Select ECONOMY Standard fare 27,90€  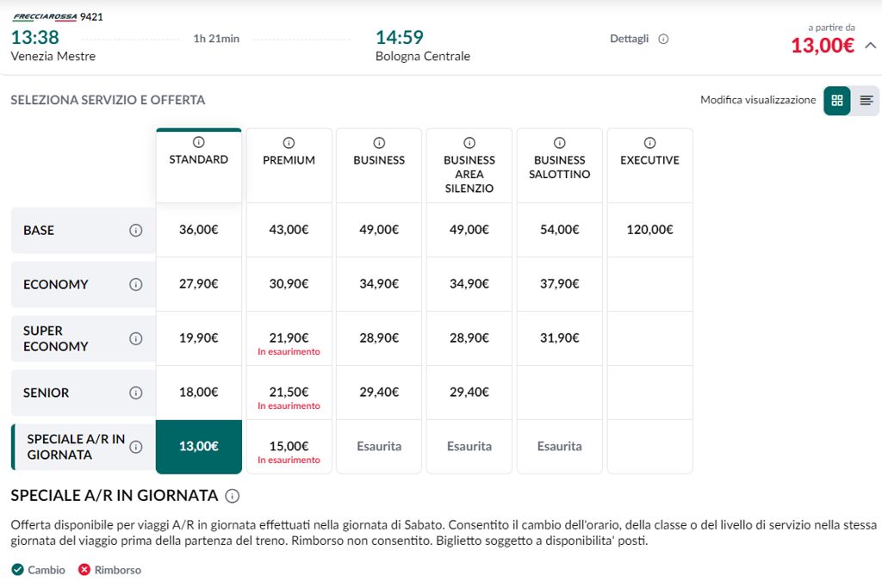199,284
